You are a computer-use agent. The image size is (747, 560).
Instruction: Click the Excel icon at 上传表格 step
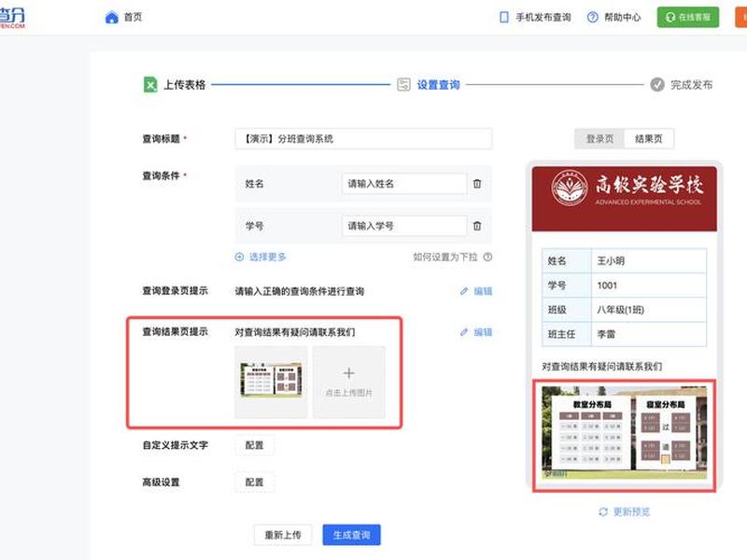[150, 85]
